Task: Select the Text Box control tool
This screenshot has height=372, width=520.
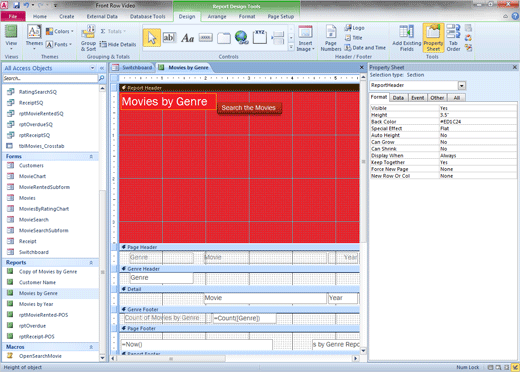Action: coord(169,38)
